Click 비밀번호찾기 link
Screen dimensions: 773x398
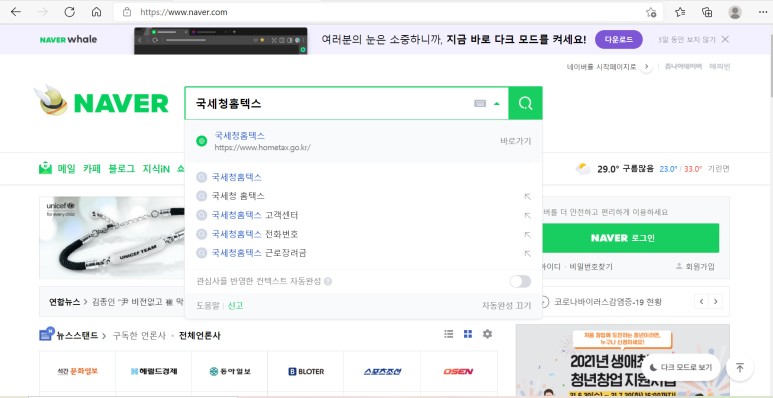(591, 267)
